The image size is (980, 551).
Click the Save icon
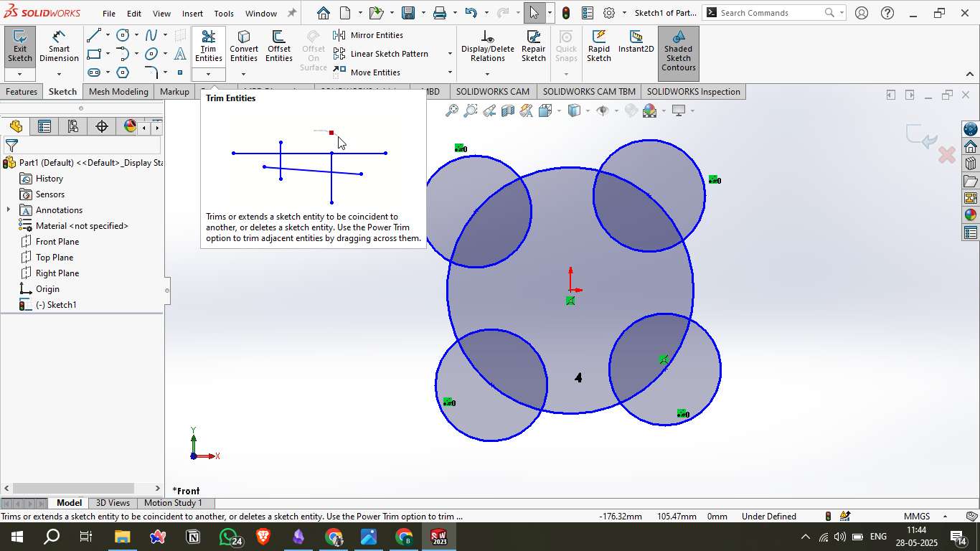pos(407,13)
